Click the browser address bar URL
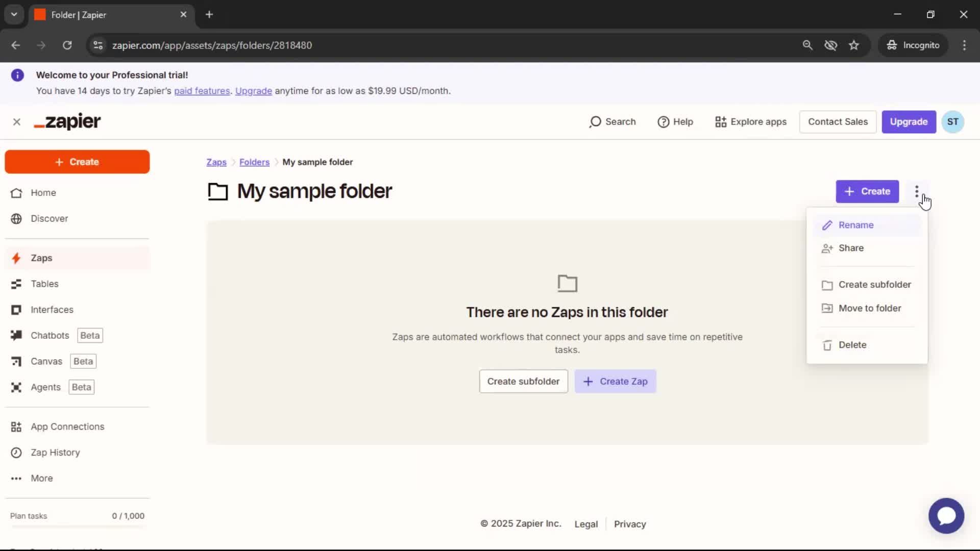Image resolution: width=980 pixels, height=551 pixels. [x=212, y=45]
